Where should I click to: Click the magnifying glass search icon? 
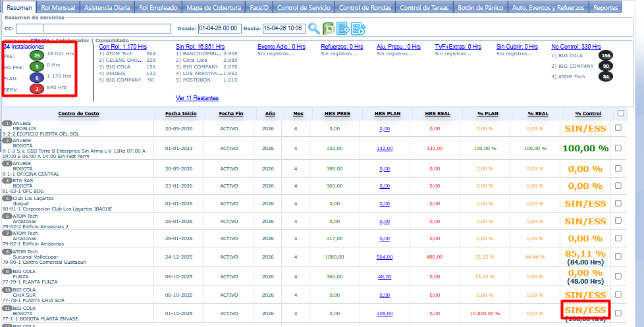(314, 28)
